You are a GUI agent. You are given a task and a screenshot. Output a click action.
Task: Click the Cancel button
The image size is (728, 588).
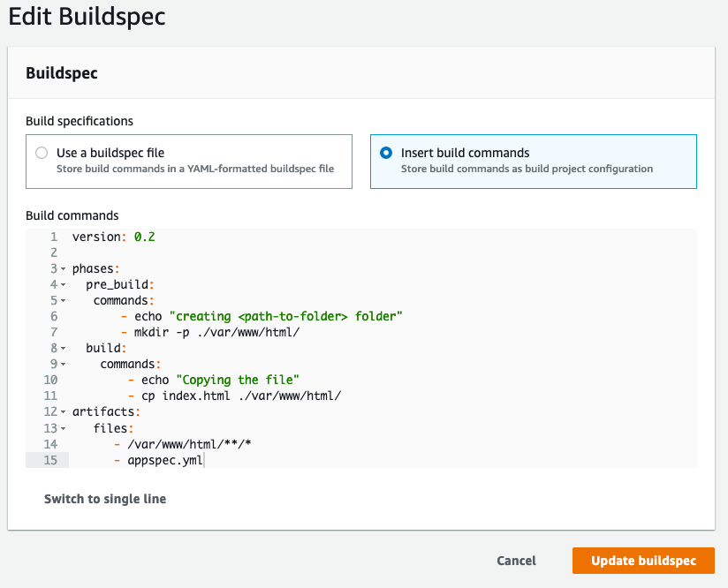tap(516, 561)
